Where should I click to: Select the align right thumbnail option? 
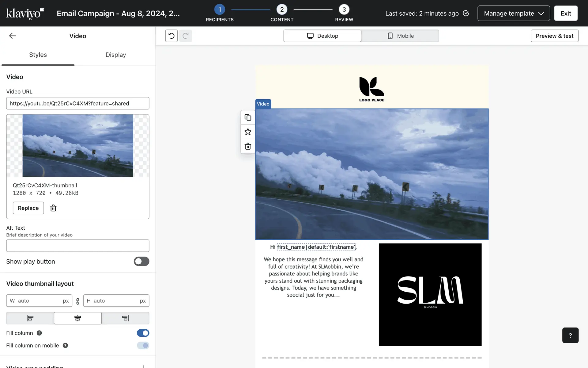(x=125, y=318)
